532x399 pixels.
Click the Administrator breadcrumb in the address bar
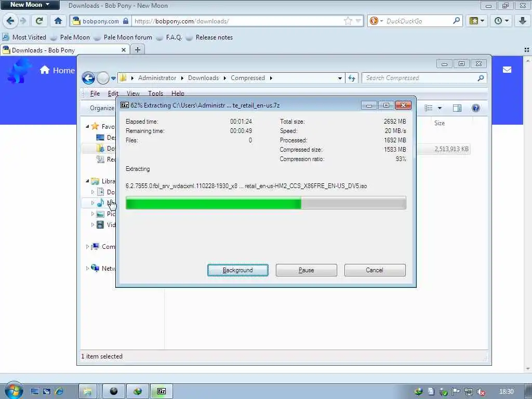point(157,78)
